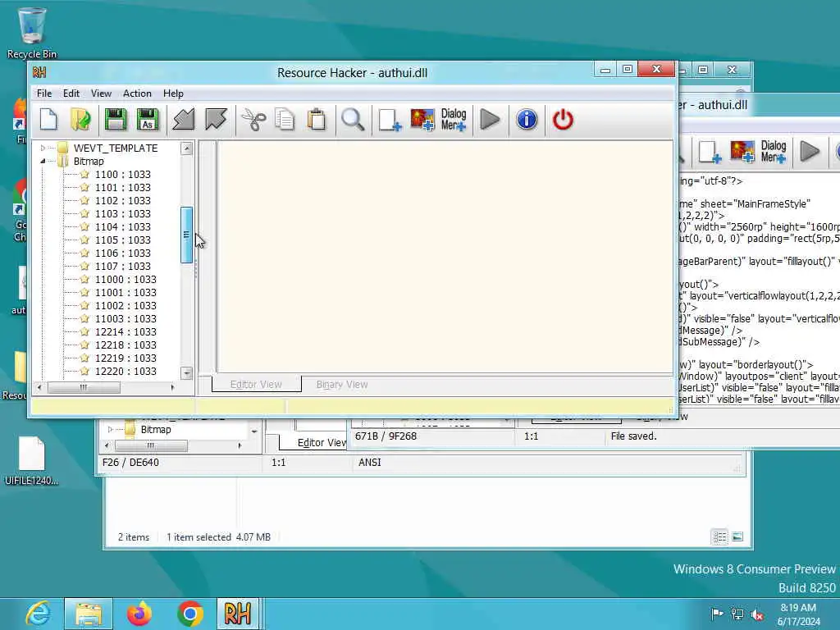Click the muted volume tray icon

point(757,614)
